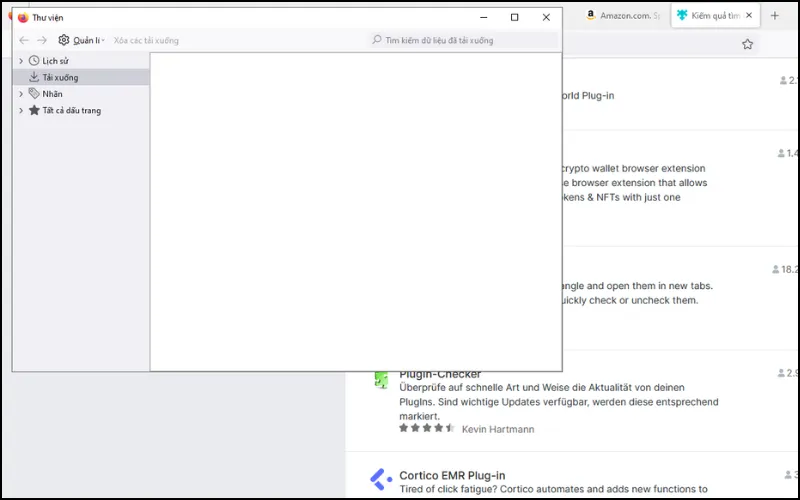Open Lịch sử label in sidebar
800x500 pixels.
point(55,61)
